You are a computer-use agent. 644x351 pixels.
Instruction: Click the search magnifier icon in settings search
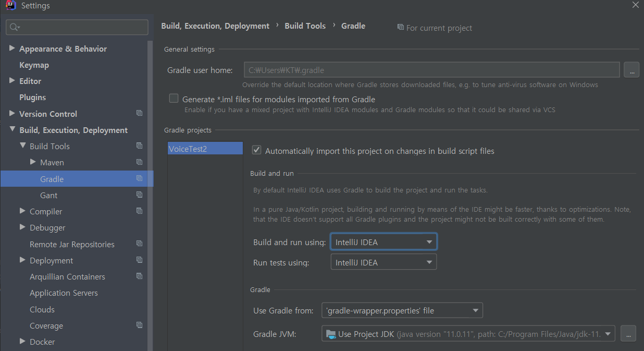(x=15, y=27)
